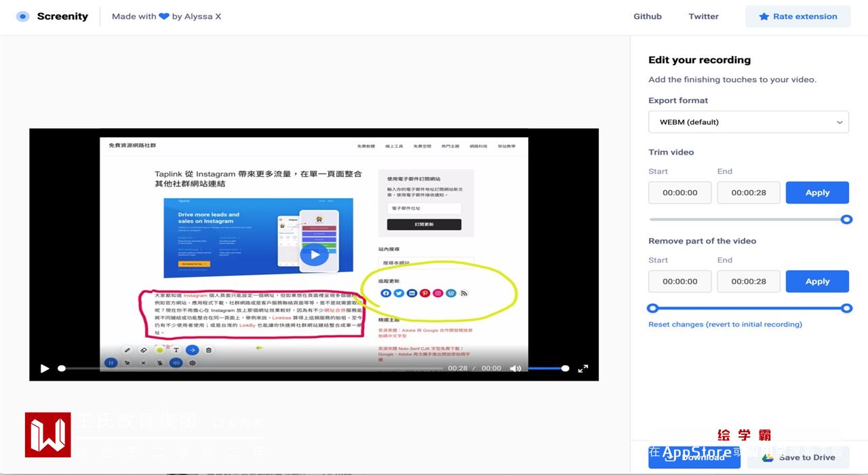Click the video progress bar
Image resolution: width=868 pixels, height=475 pixels.
click(x=250, y=368)
